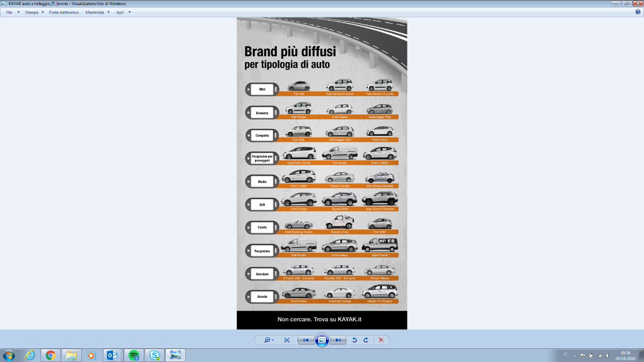644x362 pixels.
Task: Click 'Non cercare. Trova su KAYAK.it' footer
Action: pyautogui.click(x=320, y=320)
